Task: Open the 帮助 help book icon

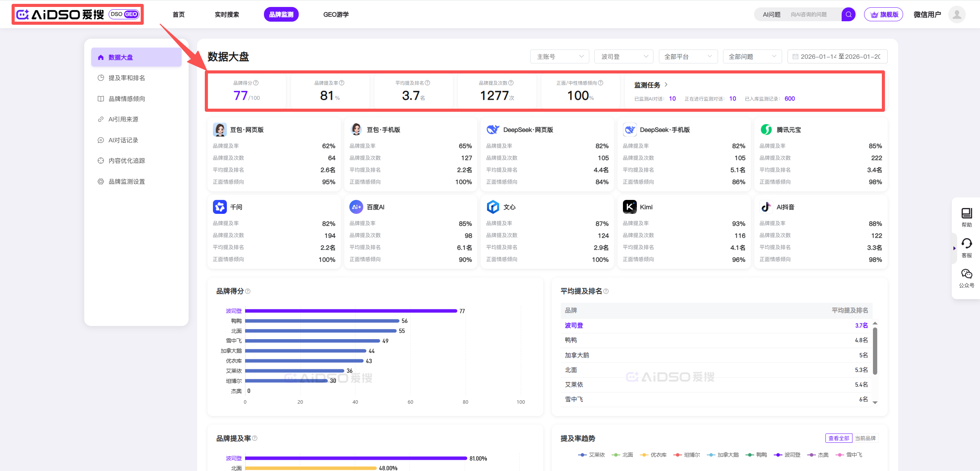Action: 966,213
